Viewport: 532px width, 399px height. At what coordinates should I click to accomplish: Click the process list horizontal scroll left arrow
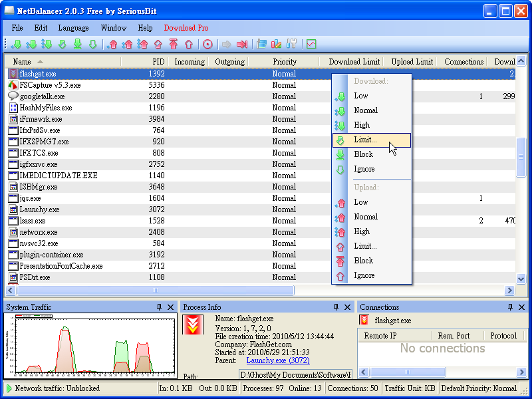pyautogui.click(x=11, y=290)
